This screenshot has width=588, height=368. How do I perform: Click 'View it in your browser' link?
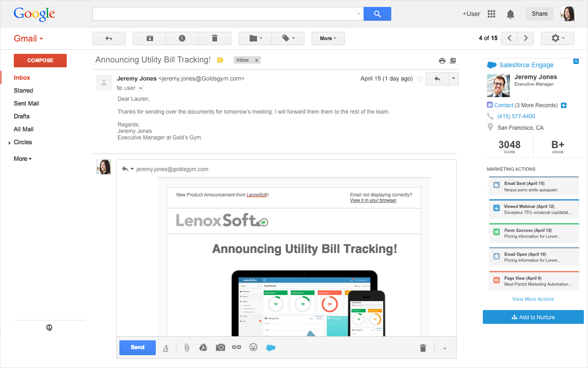[373, 201]
